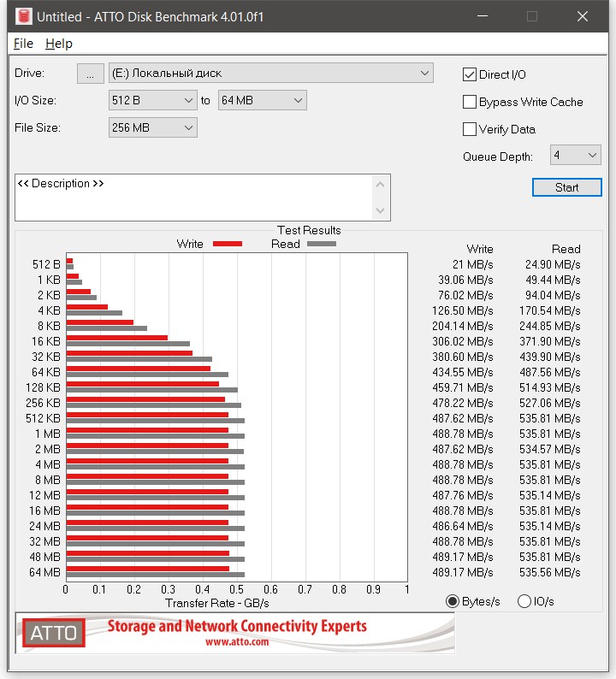
Task: Enable Bypass Write Cache checkbox
Action: [470, 102]
